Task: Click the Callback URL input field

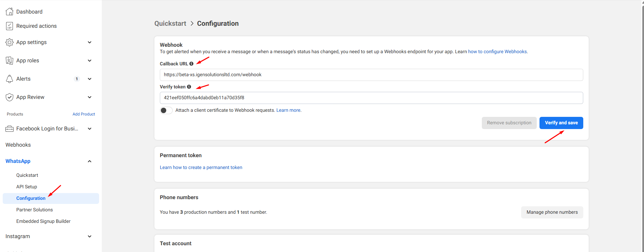Action: click(371, 75)
